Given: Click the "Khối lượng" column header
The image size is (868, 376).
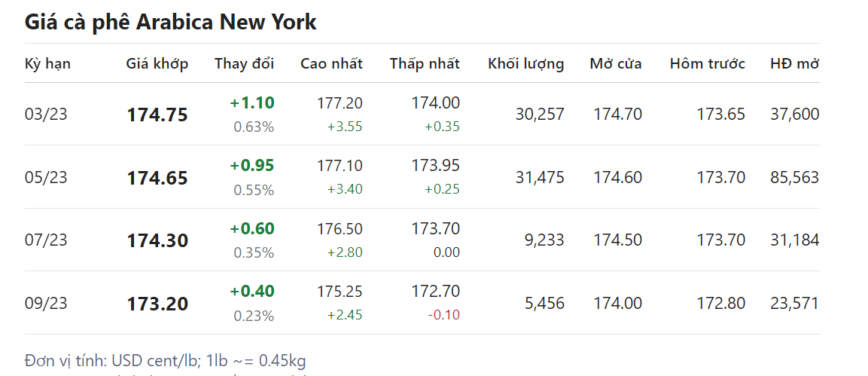Looking at the screenshot, I should click(x=525, y=63).
